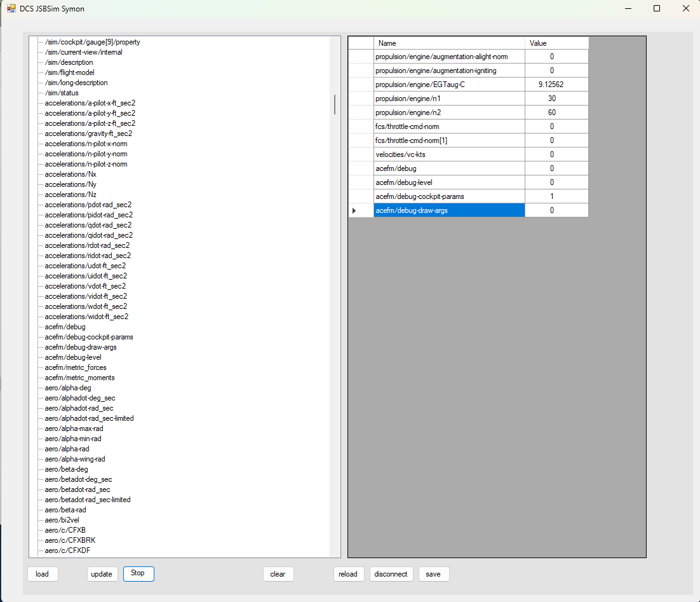
Task: Select accelerations/Ny tree node
Action: [x=70, y=184]
